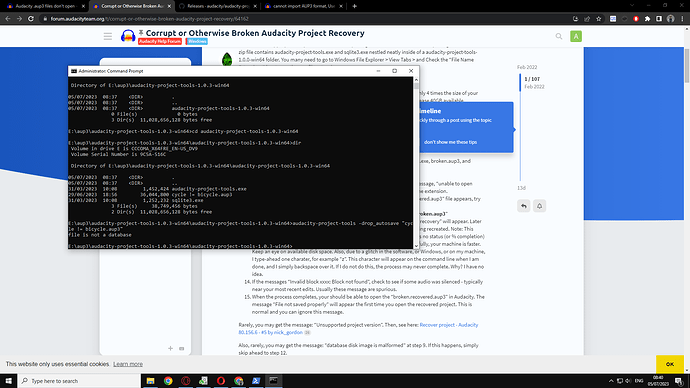
Task: Bookmark this page with the star icon
Action: pos(598,19)
